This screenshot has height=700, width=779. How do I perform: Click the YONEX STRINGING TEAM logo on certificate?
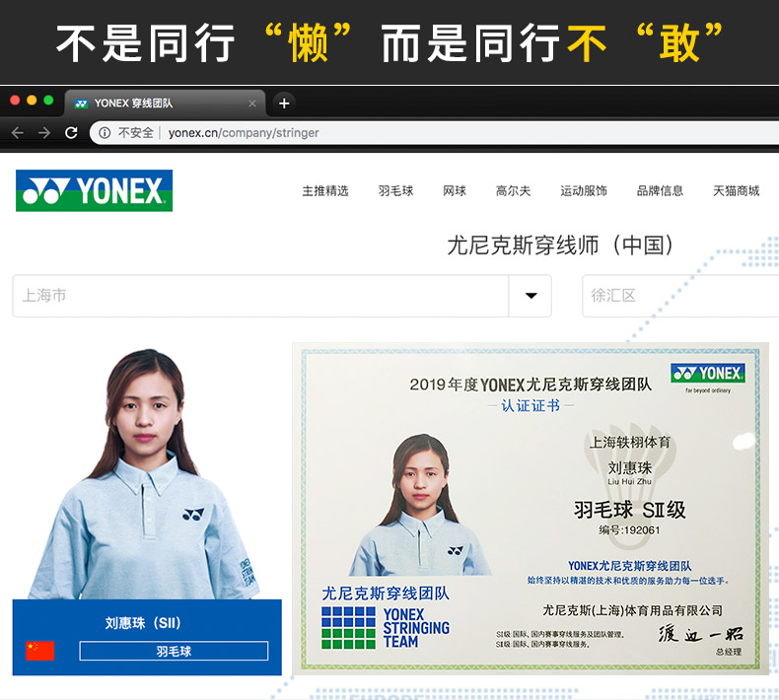[x=386, y=627]
